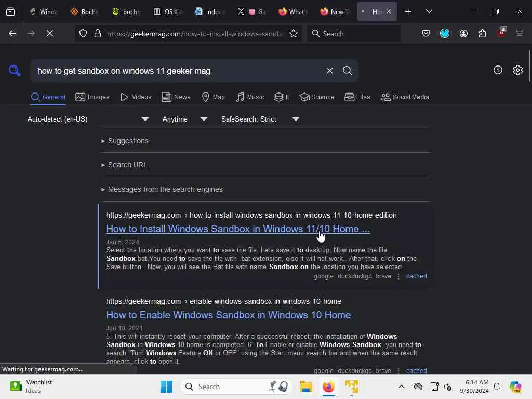Viewport: 532px width, 399px height.
Task: Switch to the Images category
Action: pyautogui.click(x=92, y=97)
